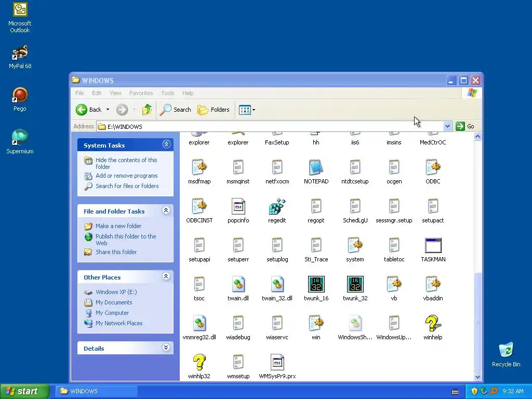Go to My Network Places link
Image resolution: width=532 pixels, height=399 pixels.
[119, 323]
